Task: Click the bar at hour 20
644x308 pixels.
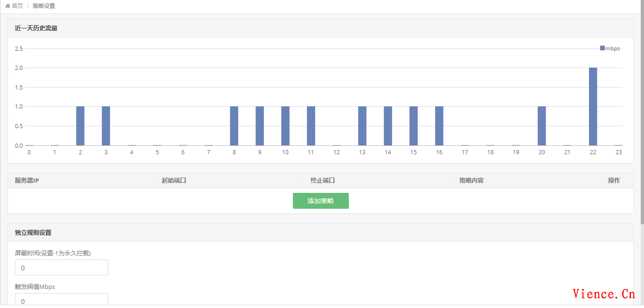Action: coord(541,126)
